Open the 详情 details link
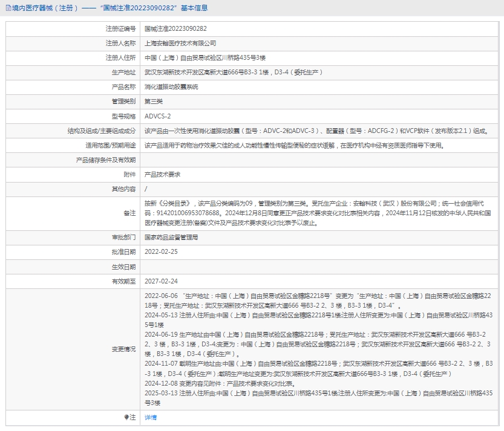This screenshot has width=504, height=431. pyautogui.click(x=151, y=417)
